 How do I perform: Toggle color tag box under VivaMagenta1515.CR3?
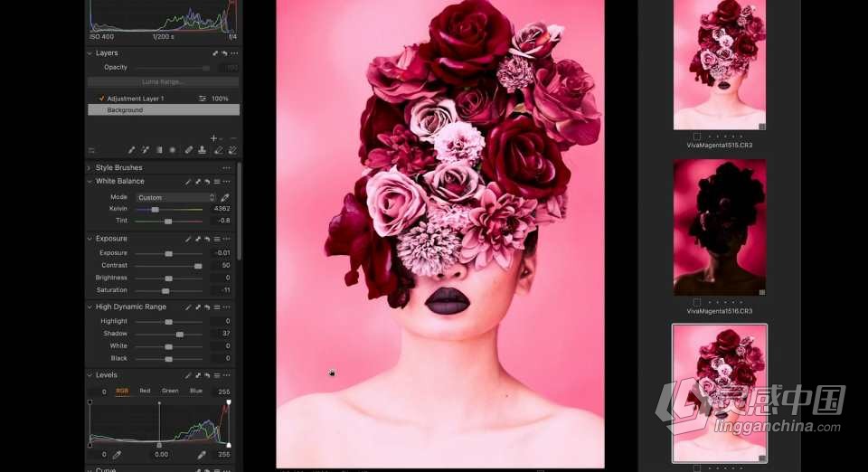[697, 137]
